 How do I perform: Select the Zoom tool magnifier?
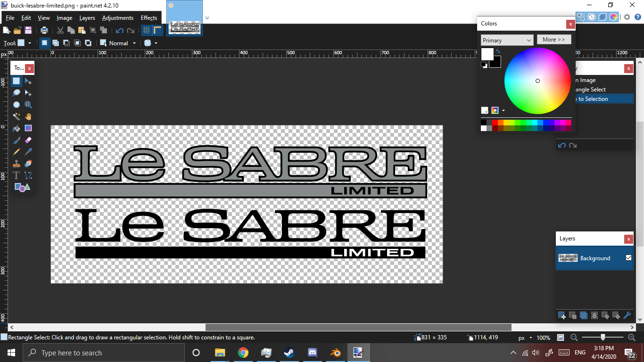coord(28,105)
